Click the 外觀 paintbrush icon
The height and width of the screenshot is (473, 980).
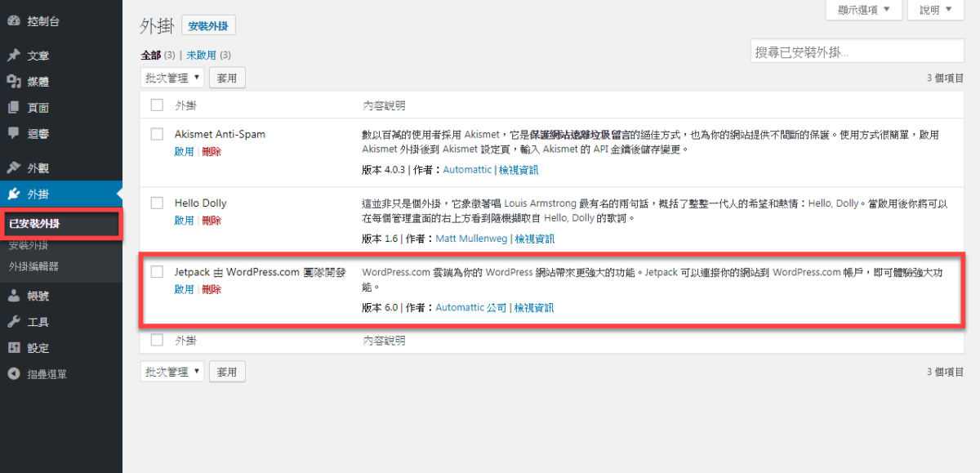[13, 168]
